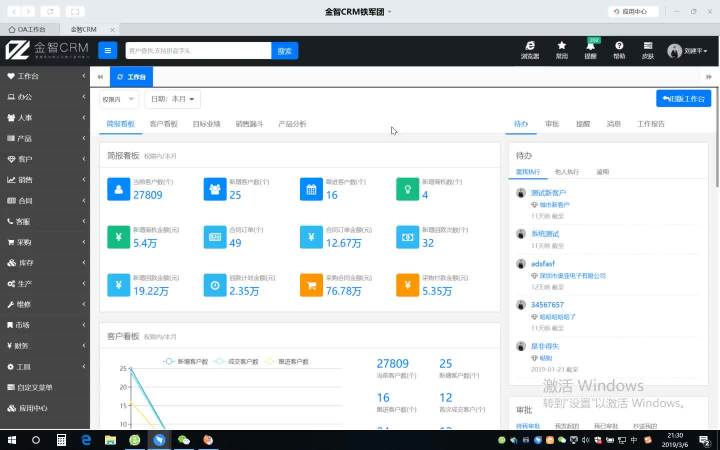Click the yen icon beside 12.67万
This screenshot has width=720, height=450.
click(x=311, y=237)
